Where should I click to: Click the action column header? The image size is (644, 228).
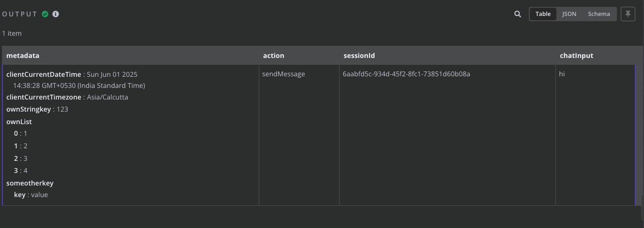click(273, 56)
